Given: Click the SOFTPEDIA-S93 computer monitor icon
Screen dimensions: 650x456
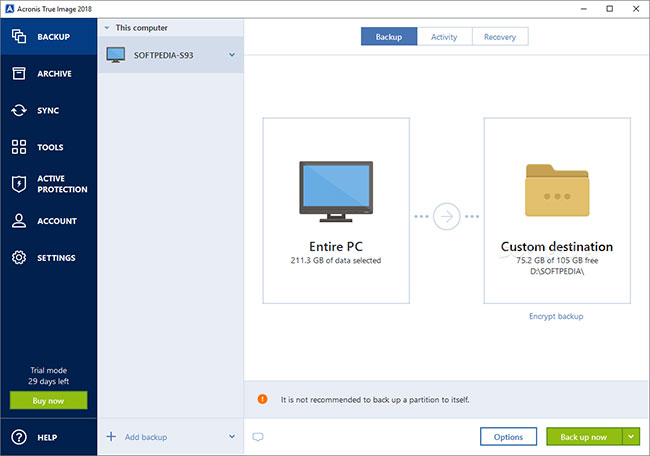Looking at the screenshot, I should (116, 55).
